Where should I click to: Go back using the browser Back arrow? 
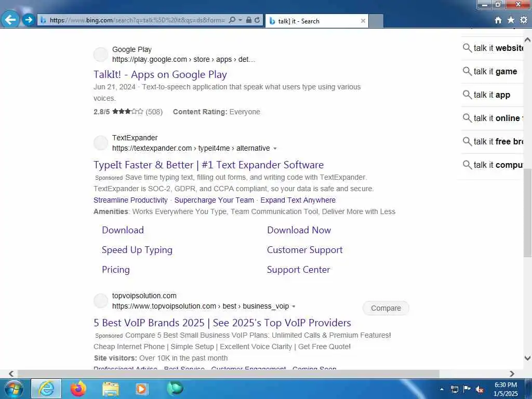tap(10, 20)
